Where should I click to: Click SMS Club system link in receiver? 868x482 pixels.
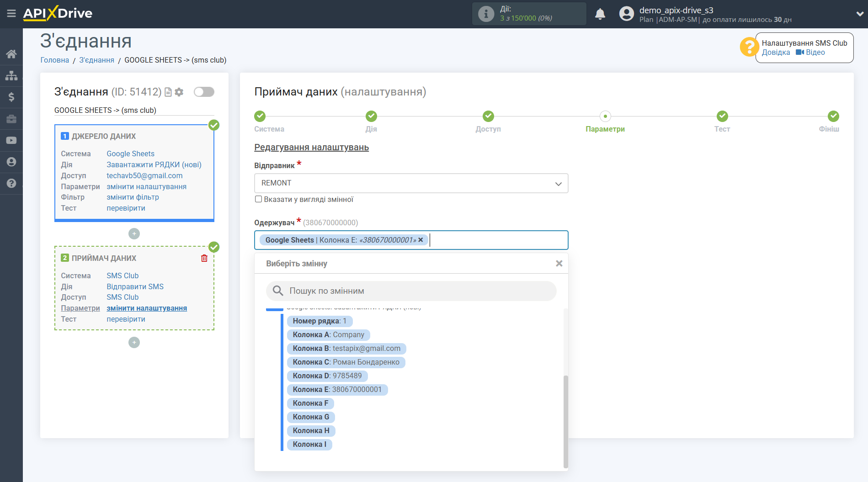[122, 275]
